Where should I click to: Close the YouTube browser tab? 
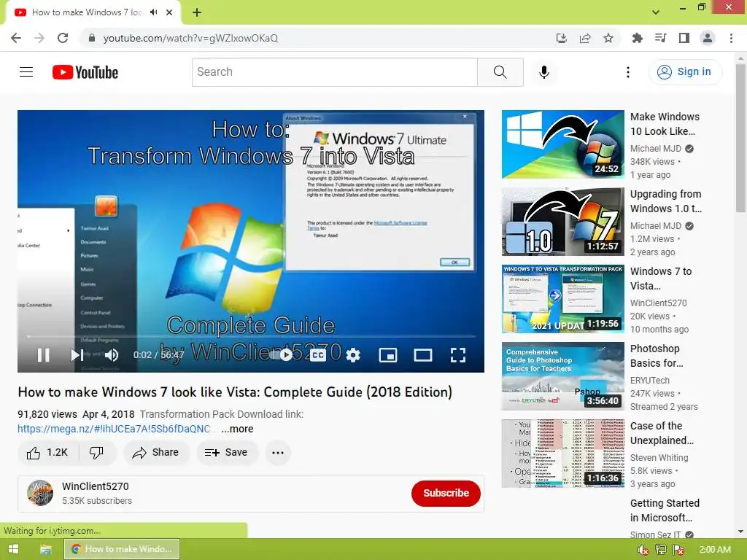click(169, 12)
